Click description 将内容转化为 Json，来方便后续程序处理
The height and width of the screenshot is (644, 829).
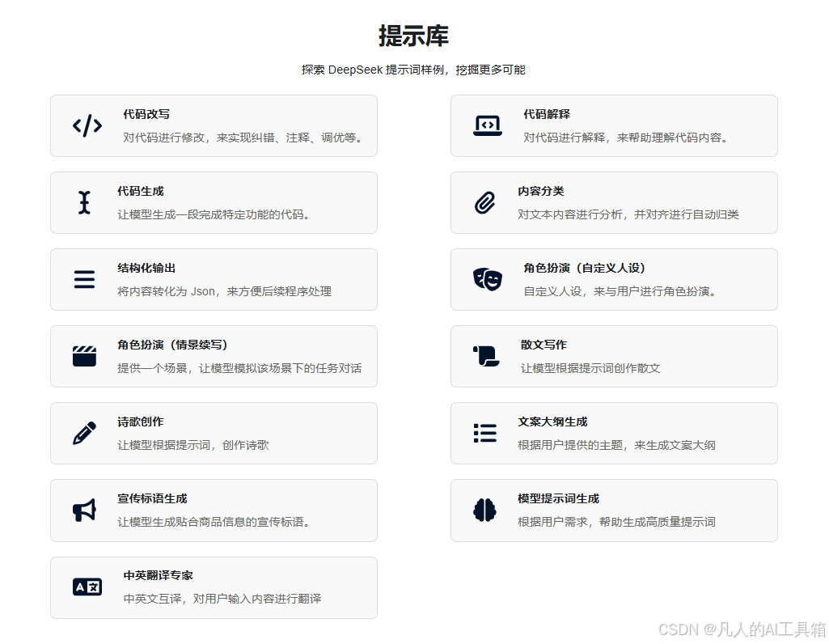(x=225, y=291)
